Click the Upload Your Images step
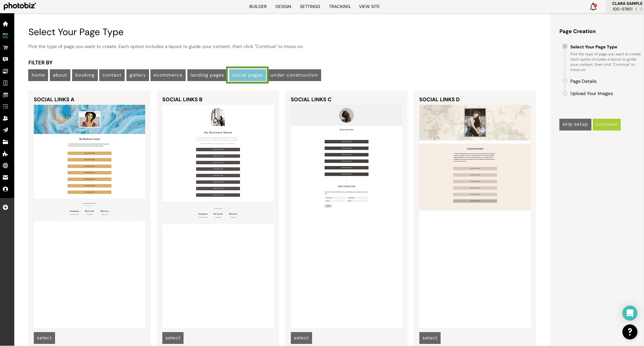Image resolution: width=644 pixels, height=346 pixels. coord(591,94)
